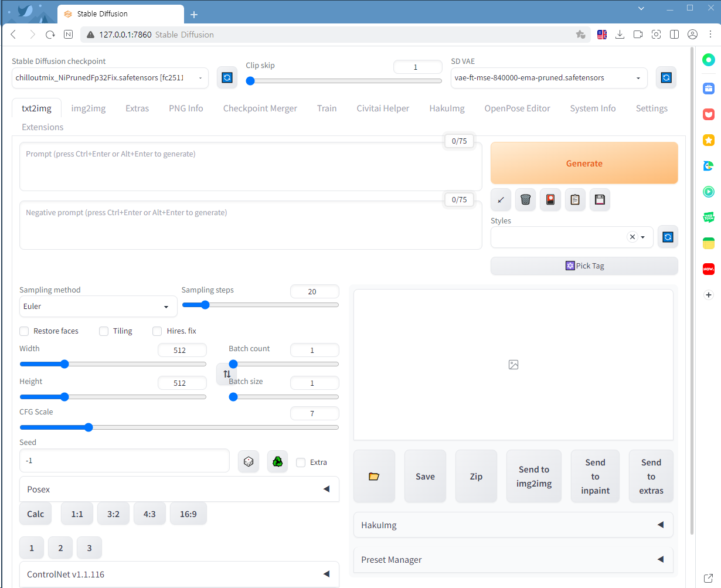Screen dimensions: 721x588
Task: Expand the Posex section
Action: click(x=179, y=490)
